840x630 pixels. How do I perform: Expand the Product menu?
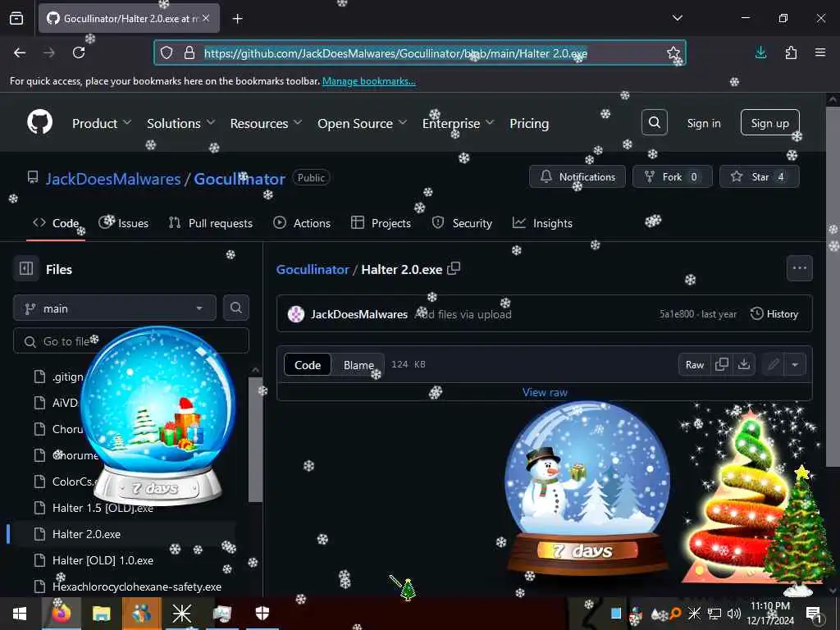[x=102, y=123]
